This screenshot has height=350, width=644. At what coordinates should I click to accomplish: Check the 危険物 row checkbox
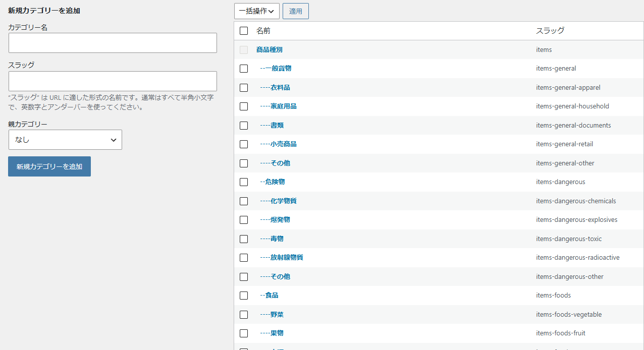click(x=244, y=182)
